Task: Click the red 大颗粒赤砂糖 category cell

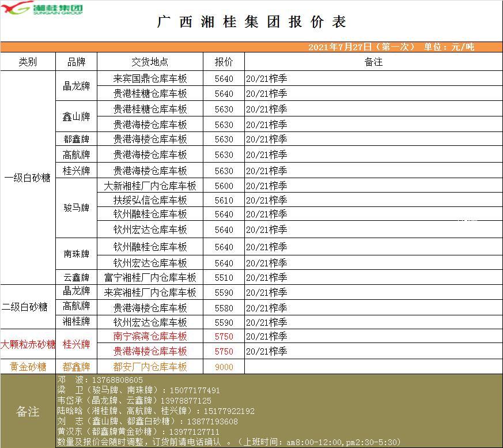Action: [28, 344]
